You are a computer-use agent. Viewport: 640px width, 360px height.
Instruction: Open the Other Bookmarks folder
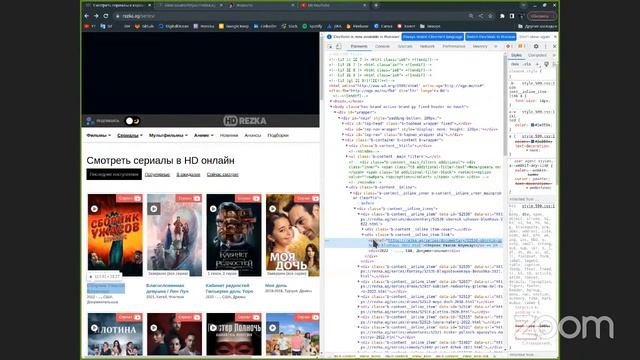click(537, 26)
